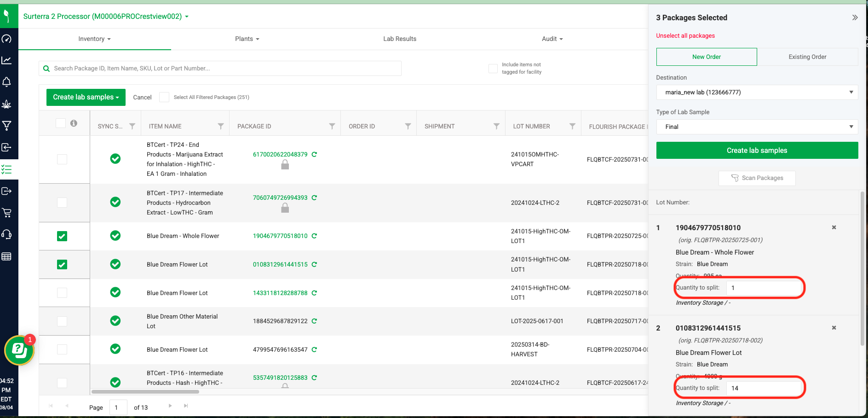Refresh sync for package 1884529687829122

[x=314, y=321]
